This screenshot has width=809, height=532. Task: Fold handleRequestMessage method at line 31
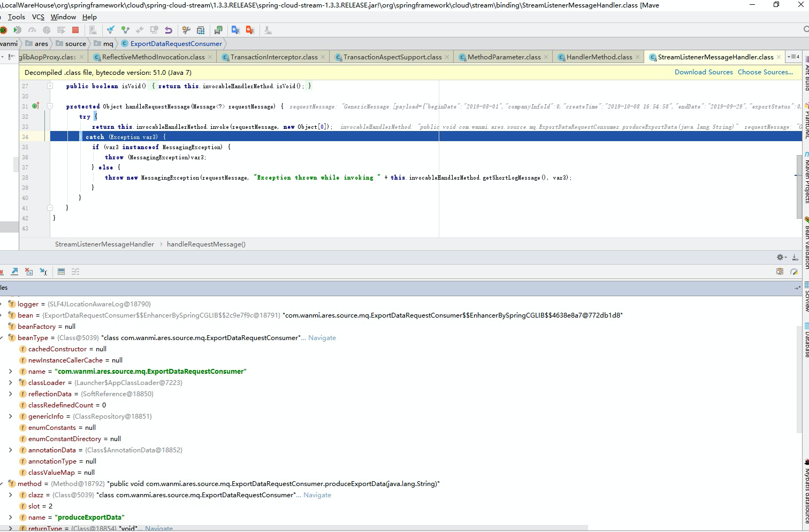(x=50, y=106)
